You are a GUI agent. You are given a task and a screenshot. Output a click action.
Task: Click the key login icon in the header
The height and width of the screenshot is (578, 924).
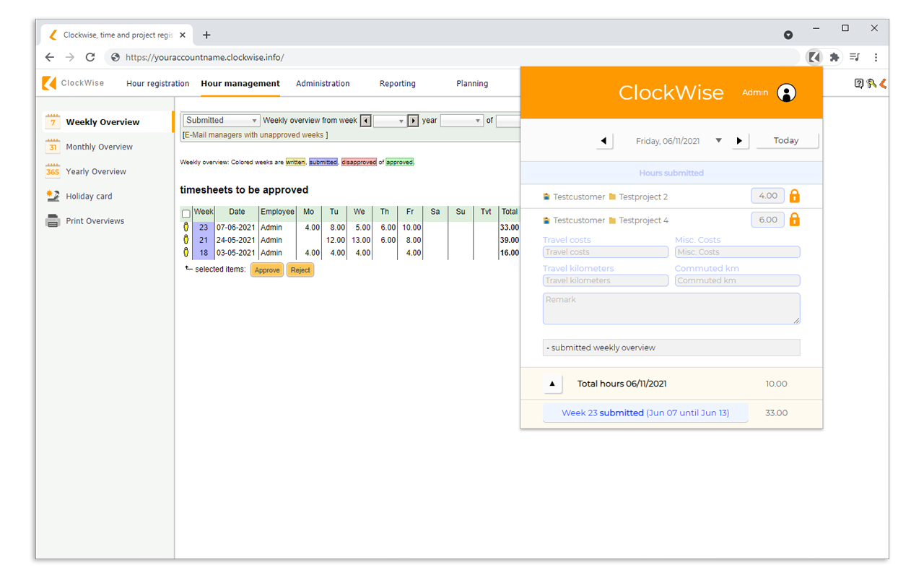[871, 83]
